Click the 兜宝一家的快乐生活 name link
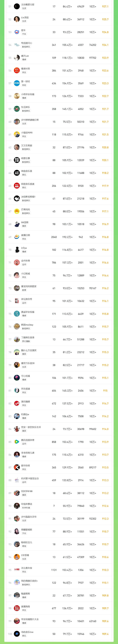Viewport: 118px width, 644px height. tap(31, 427)
